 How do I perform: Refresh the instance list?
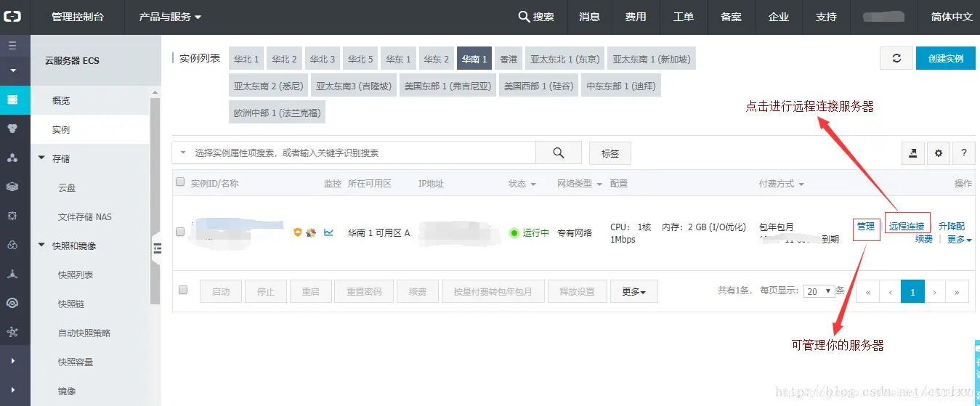coord(896,58)
